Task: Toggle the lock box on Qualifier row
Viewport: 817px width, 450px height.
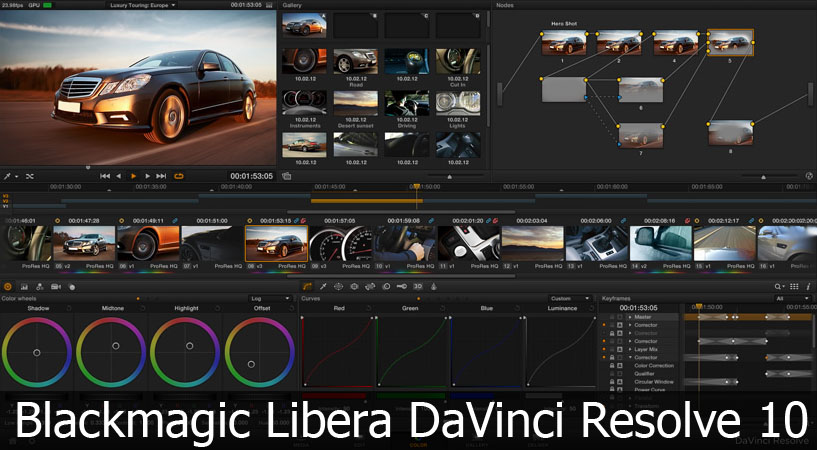Action: [x=612, y=374]
